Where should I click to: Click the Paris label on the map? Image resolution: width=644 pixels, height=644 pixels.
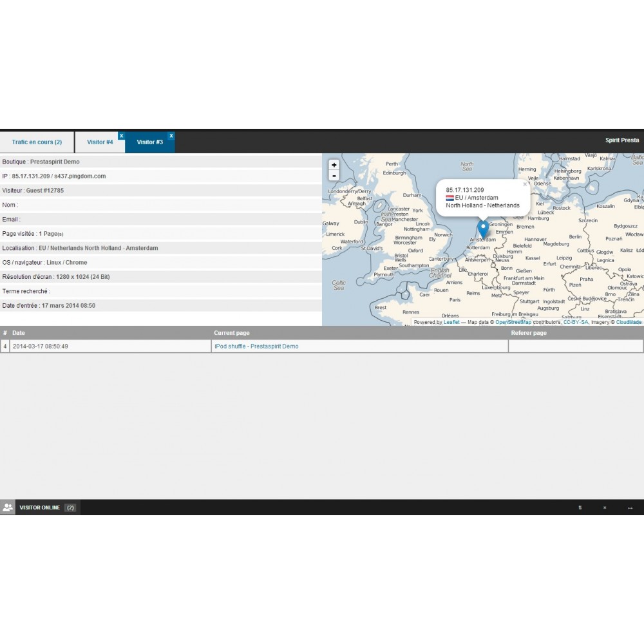point(455,300)
